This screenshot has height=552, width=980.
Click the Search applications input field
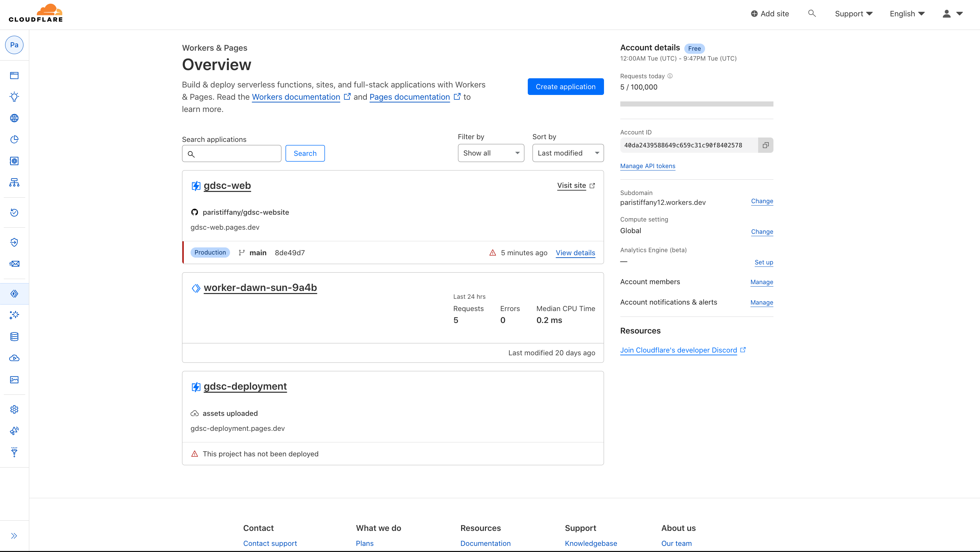point(231,153)
